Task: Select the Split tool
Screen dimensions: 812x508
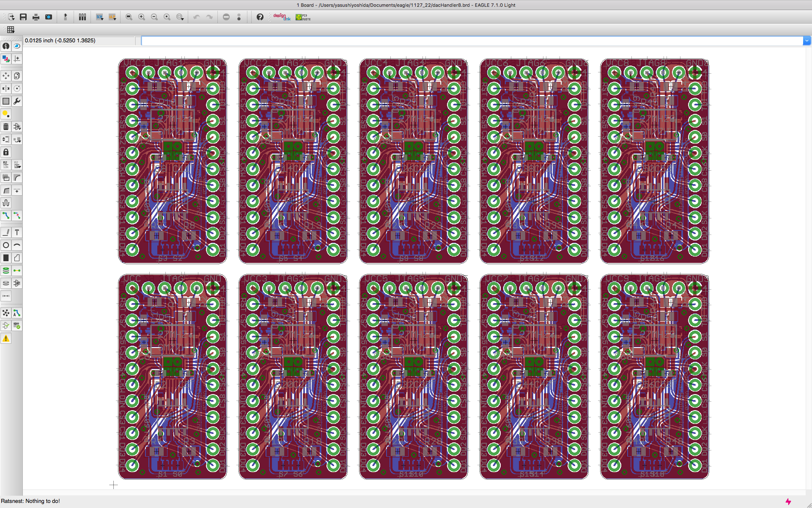Action: [6, 190]
